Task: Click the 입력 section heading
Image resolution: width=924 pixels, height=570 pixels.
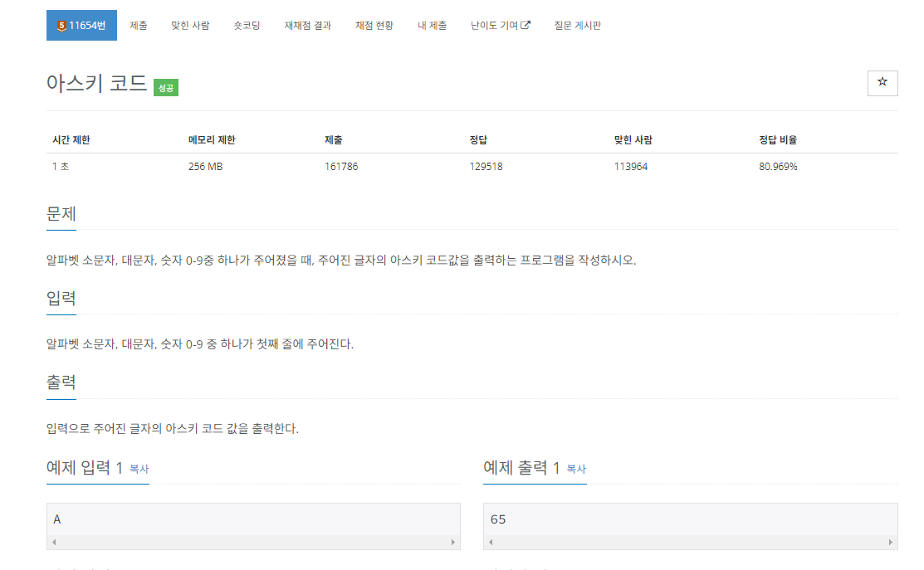Action: click(x=61, y=298)
